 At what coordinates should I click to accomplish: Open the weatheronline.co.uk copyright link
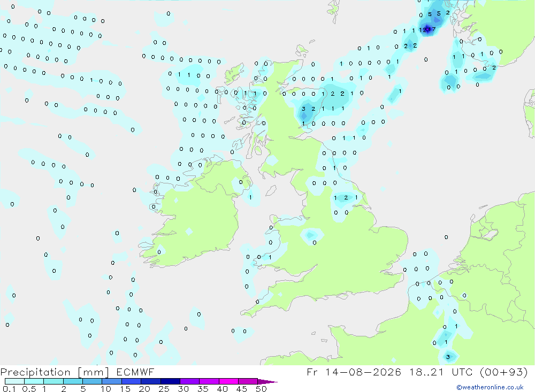point(490,387)
